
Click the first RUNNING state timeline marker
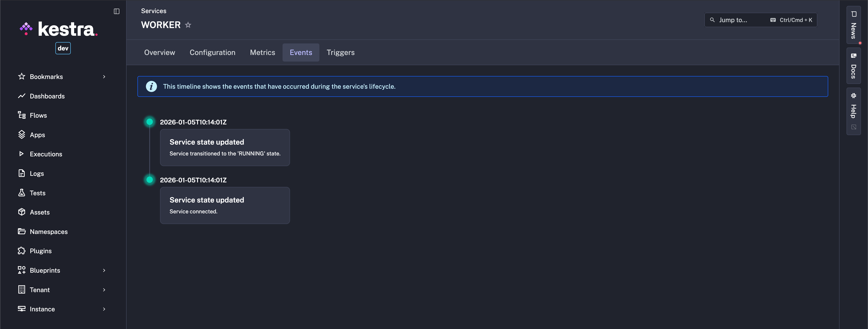150,122
